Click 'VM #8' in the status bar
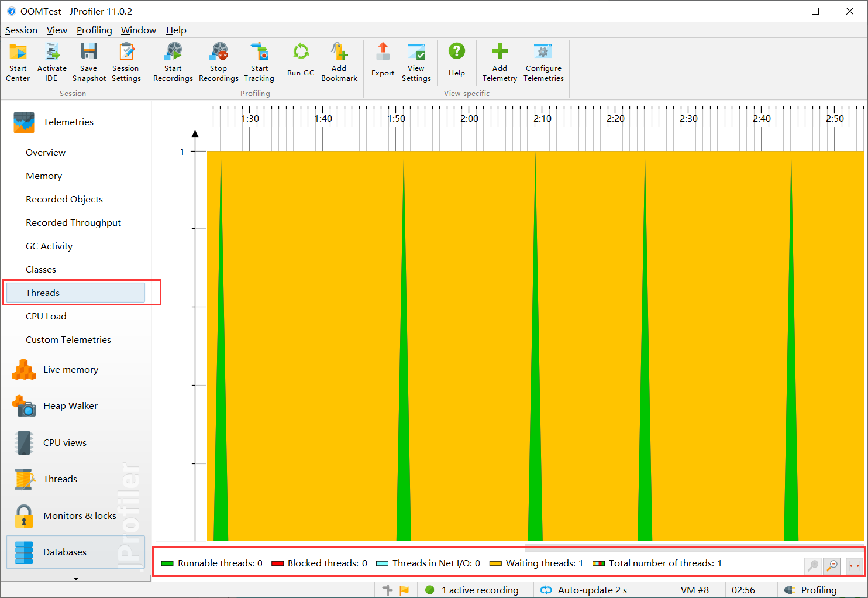Image resolution: width=868 pixels, height=598 pixels. click(x=695, y=590)
